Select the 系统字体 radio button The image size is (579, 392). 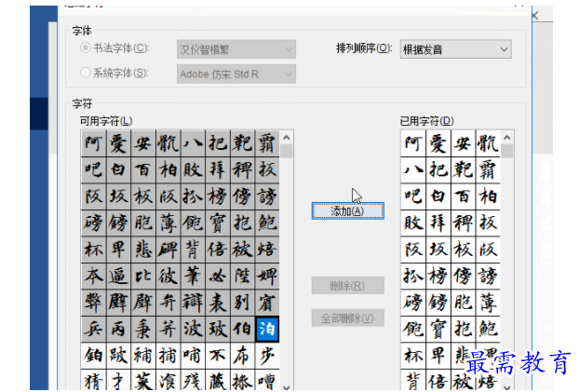click(86, 73)
